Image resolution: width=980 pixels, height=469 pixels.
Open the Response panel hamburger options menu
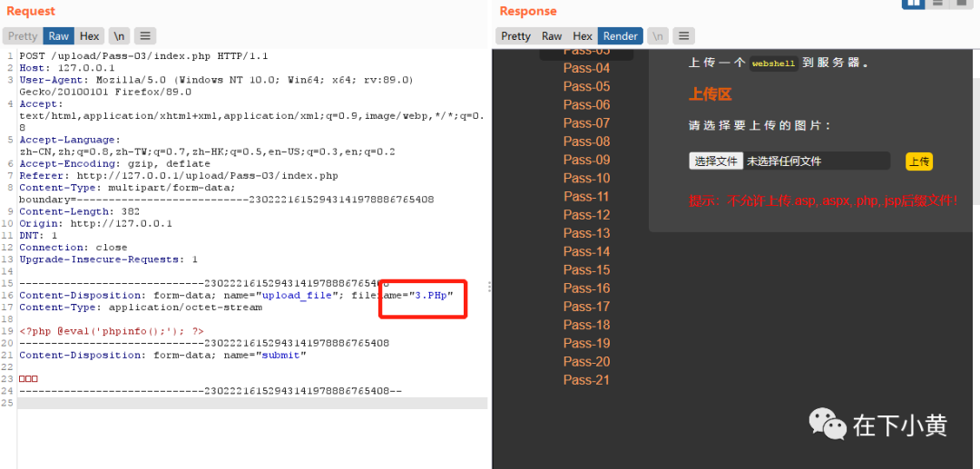tap(684, 36)
